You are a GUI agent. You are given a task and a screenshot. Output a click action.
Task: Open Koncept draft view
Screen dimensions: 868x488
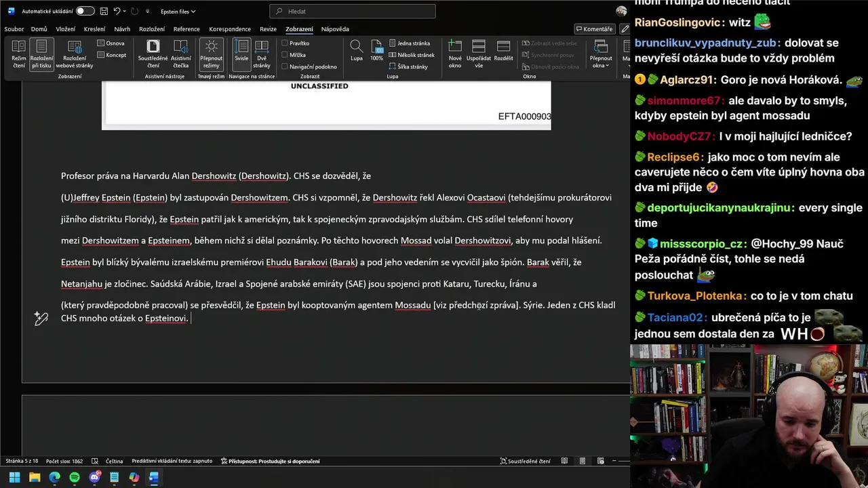point(111,55)
